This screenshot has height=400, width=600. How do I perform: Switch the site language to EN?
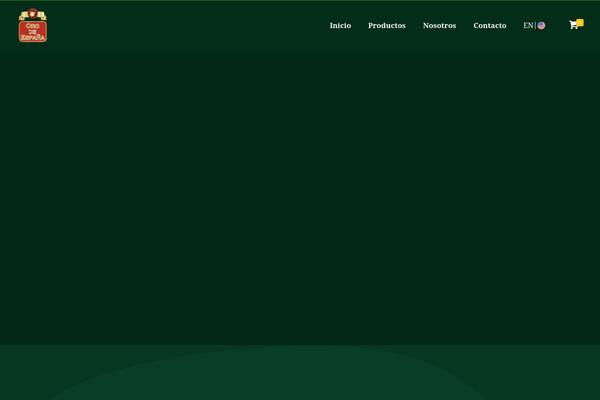pyautogui.click(x=528, y=26)
